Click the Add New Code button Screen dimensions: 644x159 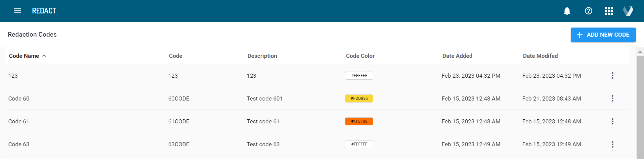[603, 35]
